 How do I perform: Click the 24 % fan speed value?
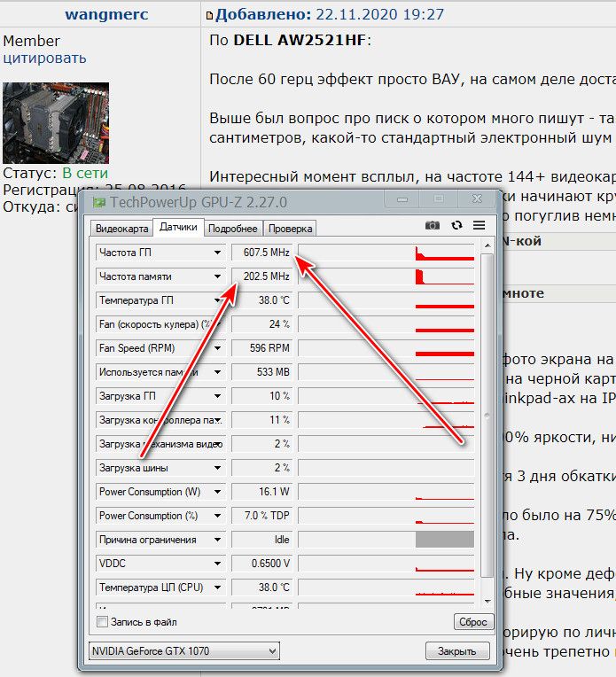[262, 324]
